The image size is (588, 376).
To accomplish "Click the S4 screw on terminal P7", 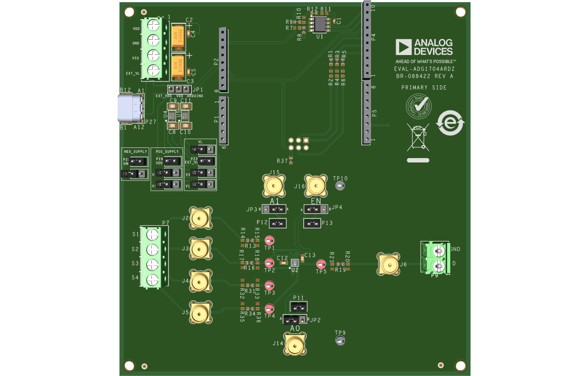I will click(x=152, y=279).
